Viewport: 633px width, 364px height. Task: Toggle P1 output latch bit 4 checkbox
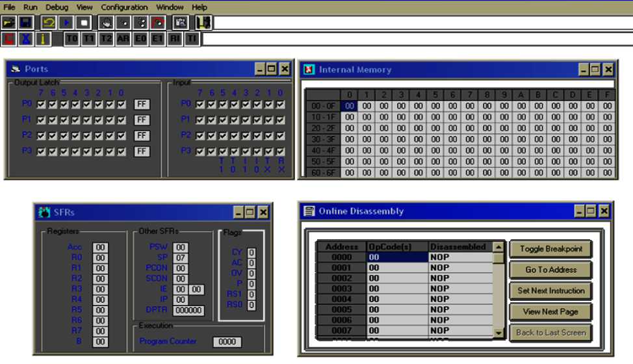pyautogui.click(x=75, y=120)
